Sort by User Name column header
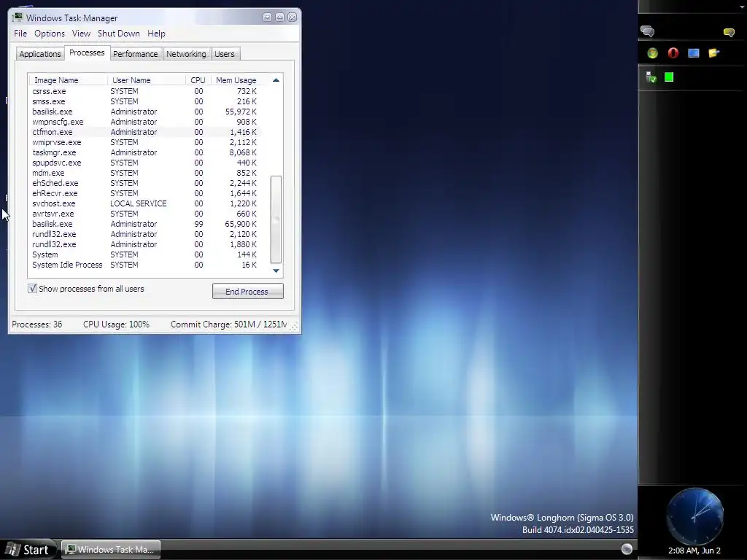The image size is (747, 560). [x=146, y=80]
